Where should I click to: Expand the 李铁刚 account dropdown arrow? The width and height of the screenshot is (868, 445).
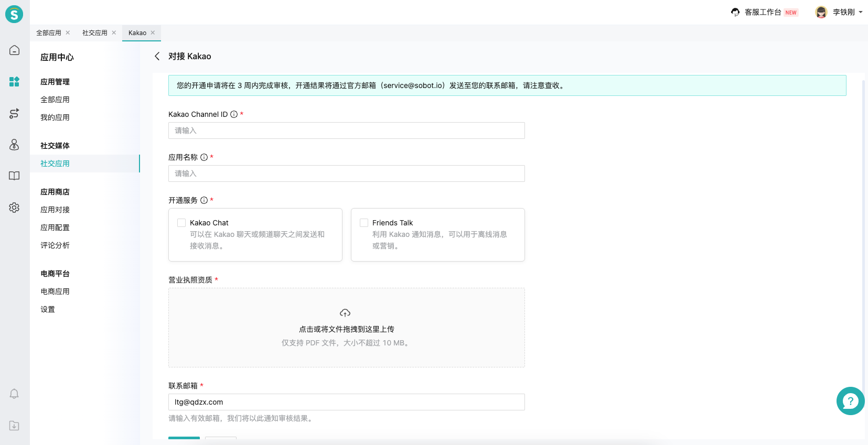861,12
